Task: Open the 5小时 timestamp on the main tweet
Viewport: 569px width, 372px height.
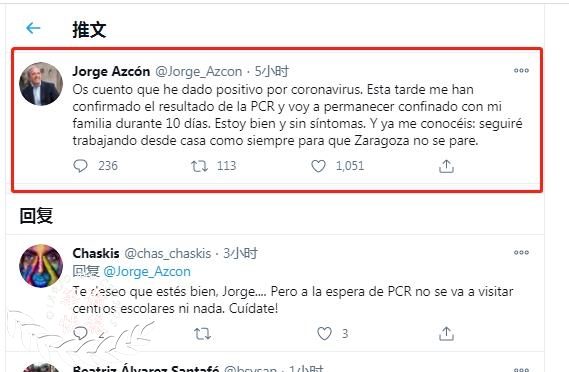Action: click(x=271, y=71)
